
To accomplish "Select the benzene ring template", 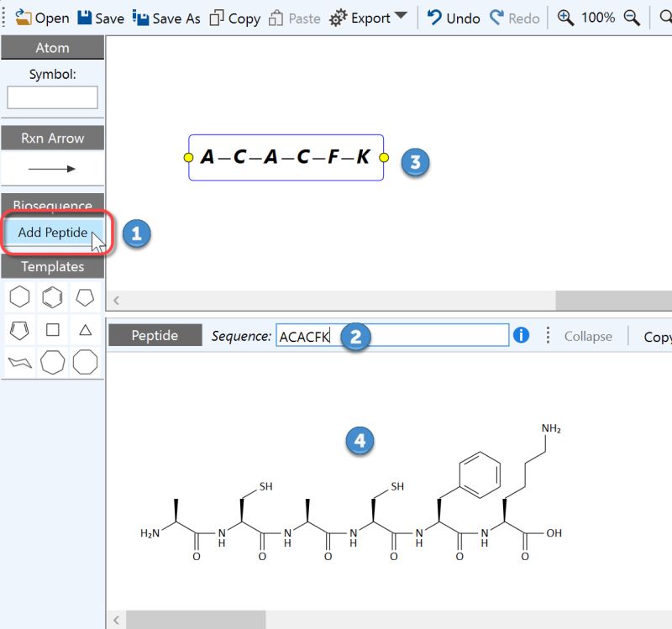I will click(x=52, y=296).
